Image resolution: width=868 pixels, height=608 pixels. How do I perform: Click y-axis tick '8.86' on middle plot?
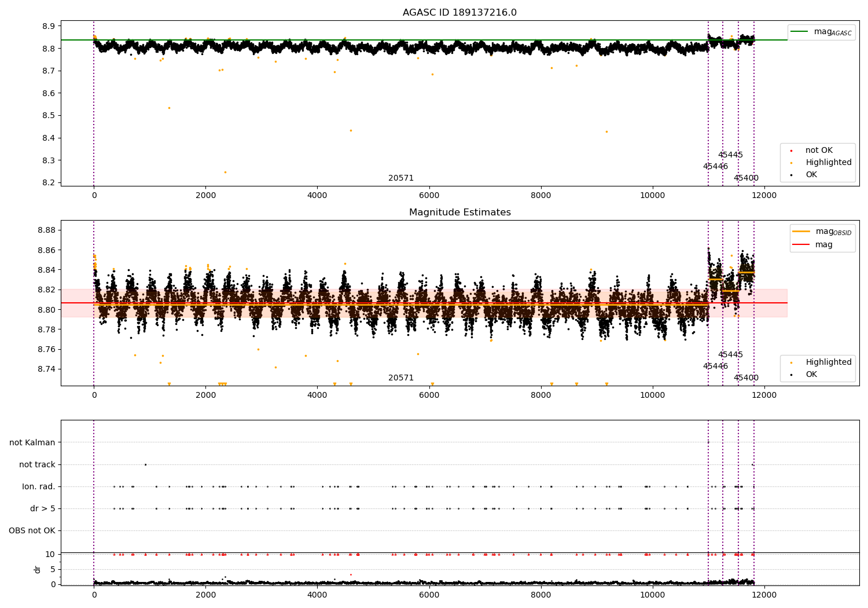pos(46,250)
